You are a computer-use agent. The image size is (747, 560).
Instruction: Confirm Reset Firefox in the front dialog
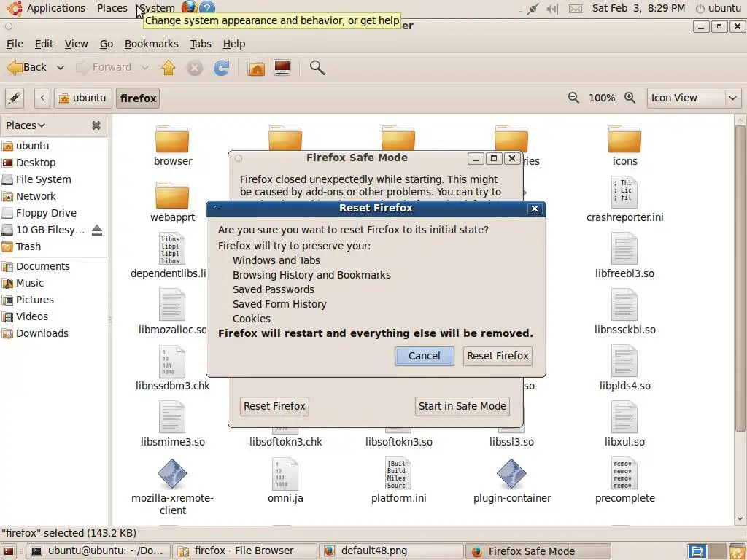coord(498,356)
